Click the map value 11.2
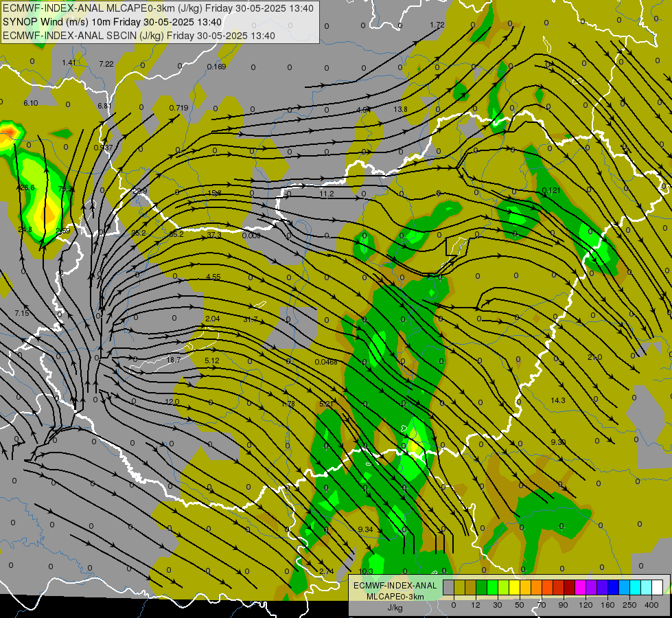The height and width of the screenshot is (618, 672). (327, 194)
